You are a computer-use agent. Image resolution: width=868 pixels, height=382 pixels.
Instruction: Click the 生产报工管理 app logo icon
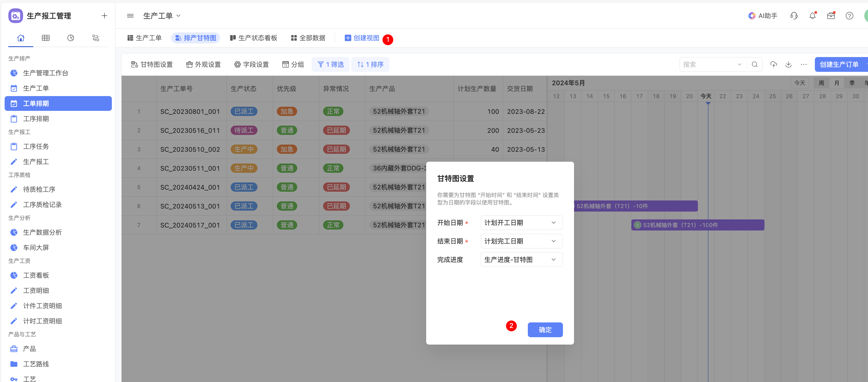point(15,15)
